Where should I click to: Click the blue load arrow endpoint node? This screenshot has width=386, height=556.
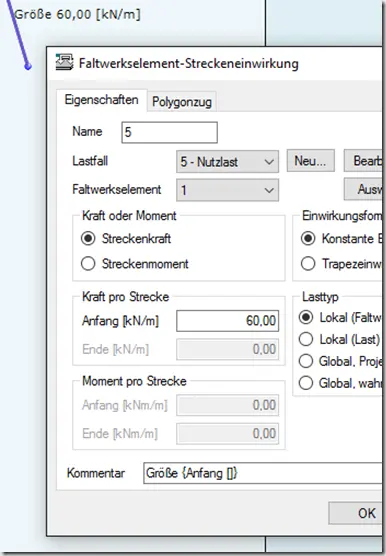click(28, 66)
